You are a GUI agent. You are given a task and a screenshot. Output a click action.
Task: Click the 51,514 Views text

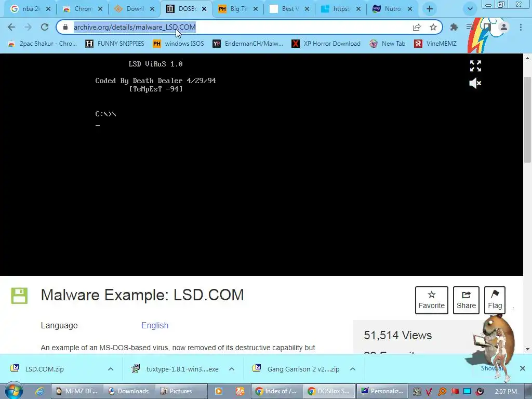(x=397, y=335)
